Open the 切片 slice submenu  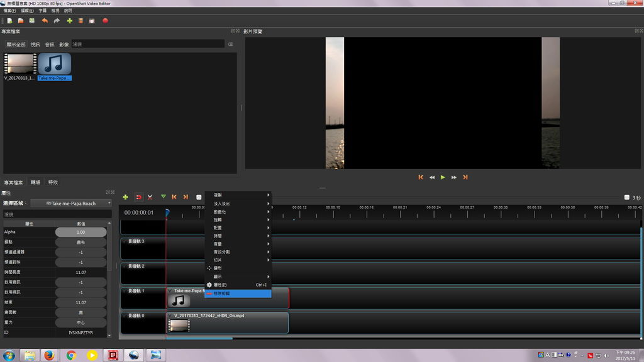[238, 260]
